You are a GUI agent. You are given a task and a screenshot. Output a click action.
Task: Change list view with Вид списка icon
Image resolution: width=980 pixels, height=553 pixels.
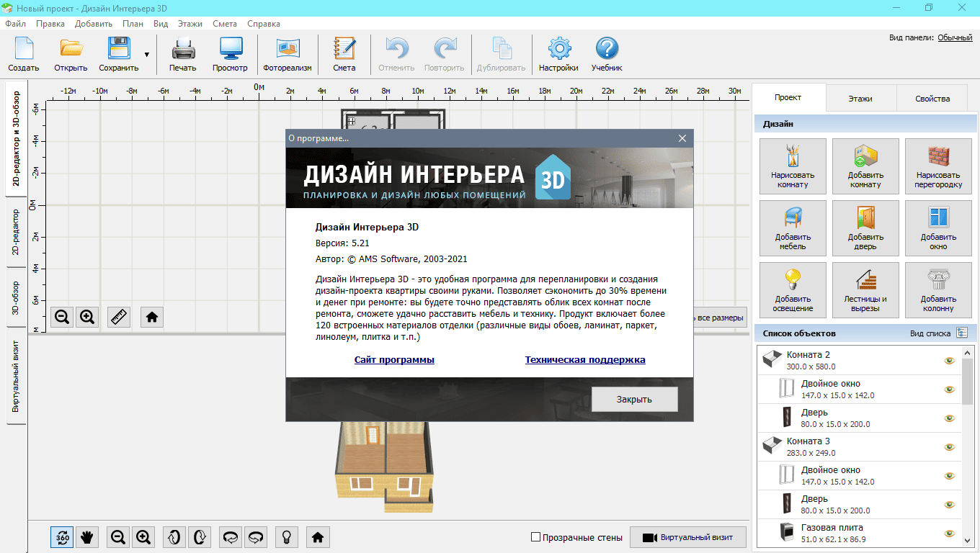pyautogui.click(x=962, y=333)
